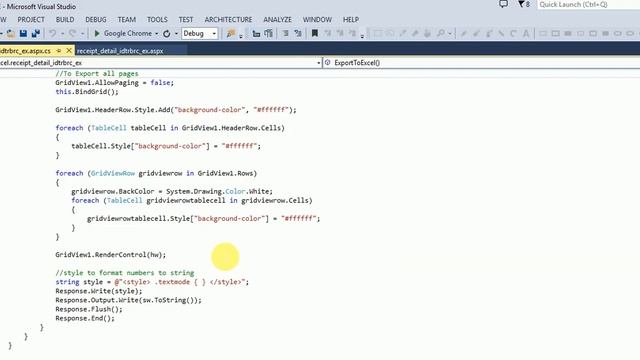
Task: Click the 'Response.Flush();' line
Action: [x=89, y=309]
